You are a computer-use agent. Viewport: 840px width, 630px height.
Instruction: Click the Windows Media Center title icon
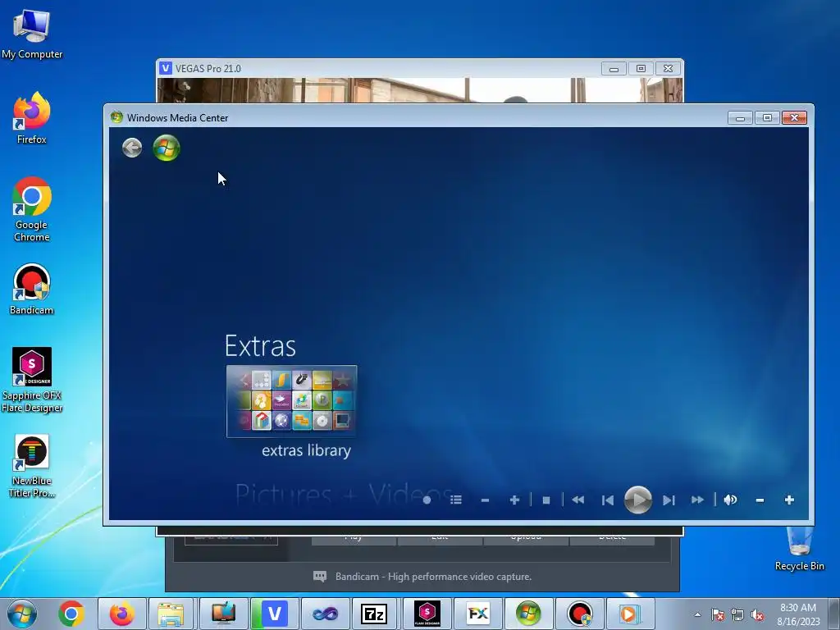tap(116, 117)
